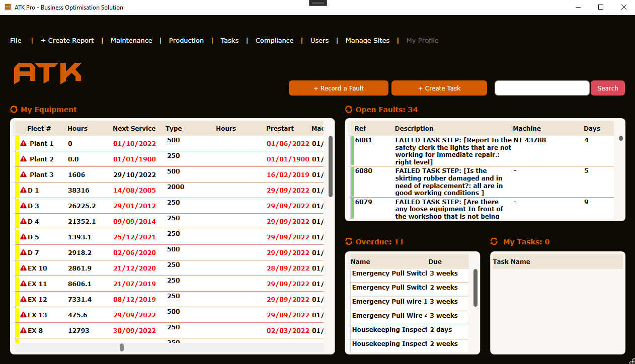Open the + Create Report menu
The image size is (635, 364).
click(x=67, y=40)
